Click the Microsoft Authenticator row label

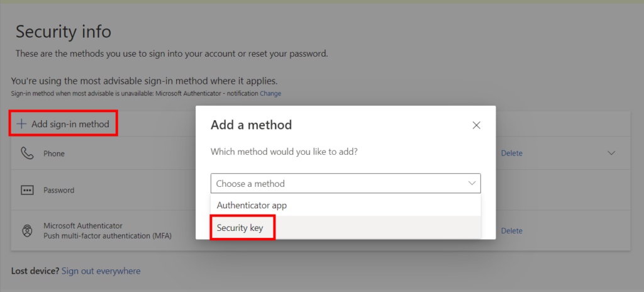pyautogui.click(x=83, y=226)
